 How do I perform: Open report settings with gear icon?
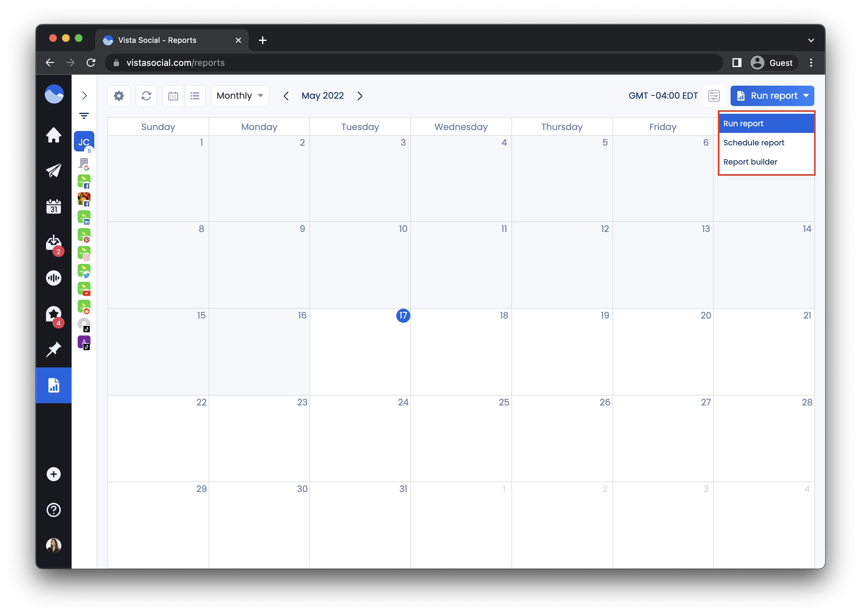(118, 96)
